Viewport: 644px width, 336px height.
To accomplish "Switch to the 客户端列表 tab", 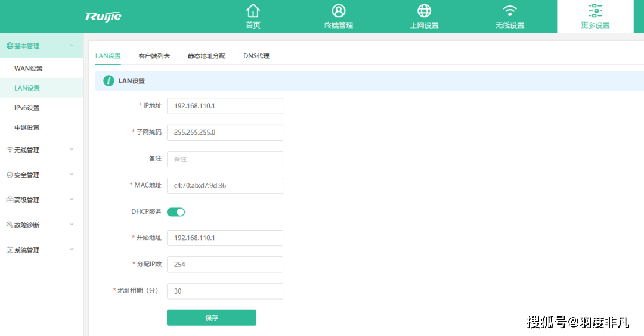I will [x=154, y=56].
